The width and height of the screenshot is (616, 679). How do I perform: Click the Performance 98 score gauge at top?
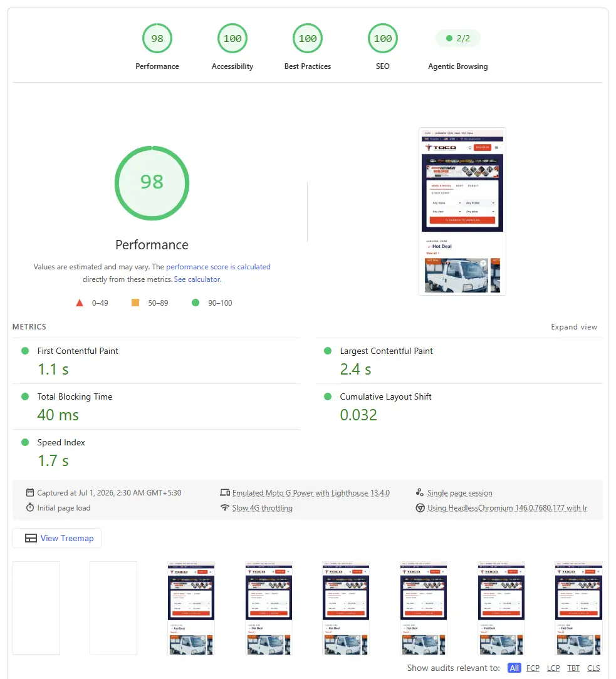(157, 38)
